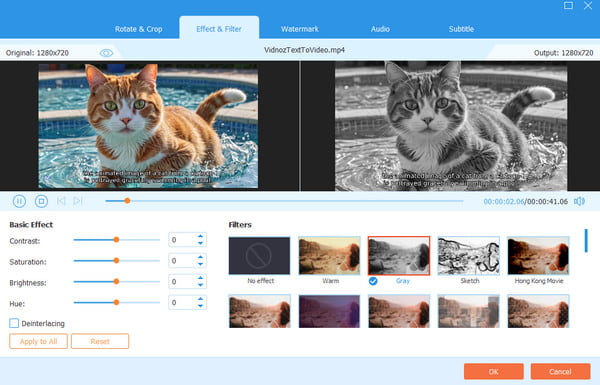Go to the next frame
Viewport: 600px width, 385px height.
[x=78, y=201]
